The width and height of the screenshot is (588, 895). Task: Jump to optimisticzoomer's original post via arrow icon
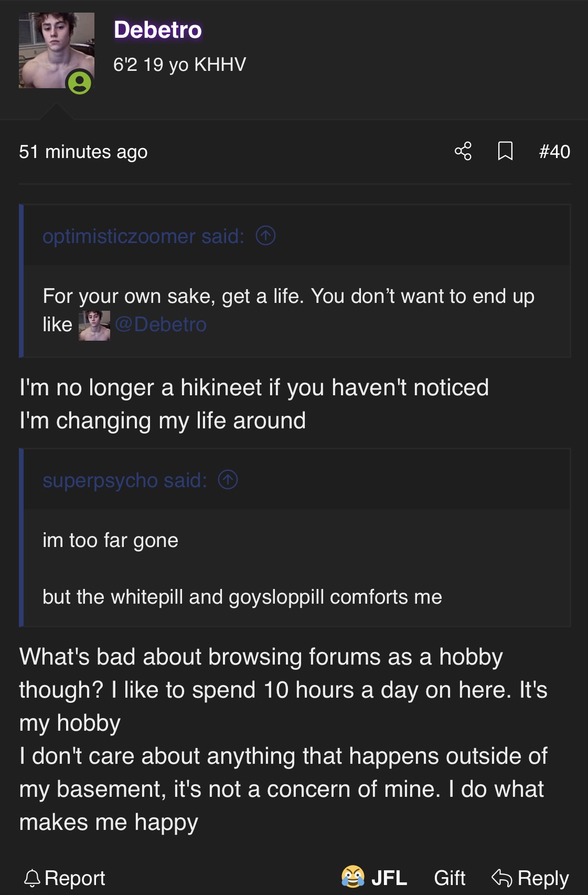(265, 236)
